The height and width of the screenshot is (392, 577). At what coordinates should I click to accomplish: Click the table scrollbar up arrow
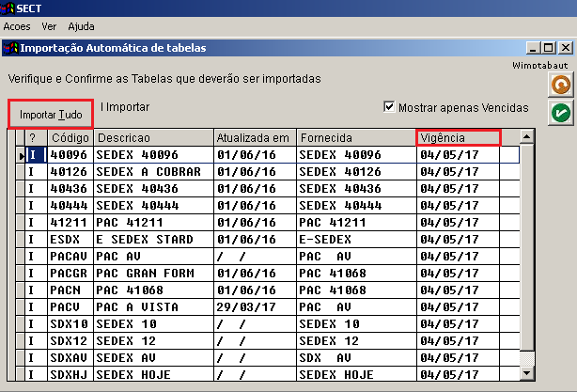tap(526, 137)
